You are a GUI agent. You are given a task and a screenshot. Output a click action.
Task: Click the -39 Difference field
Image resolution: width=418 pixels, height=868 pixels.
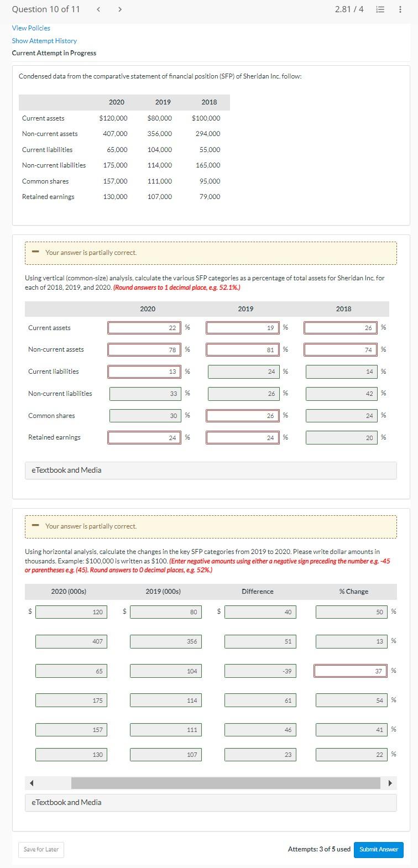260,671
